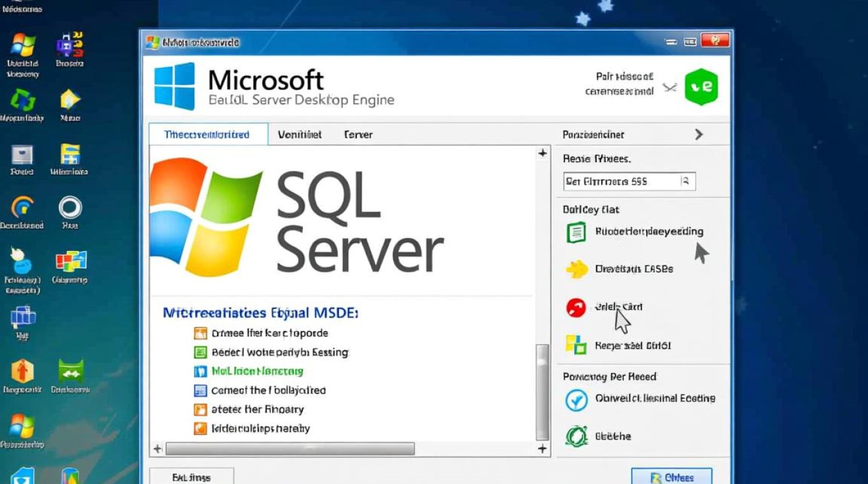Click the plus button at the horizontal scrollbar's right end
This screenshot has width=868, height=484.
coord(542,449)
